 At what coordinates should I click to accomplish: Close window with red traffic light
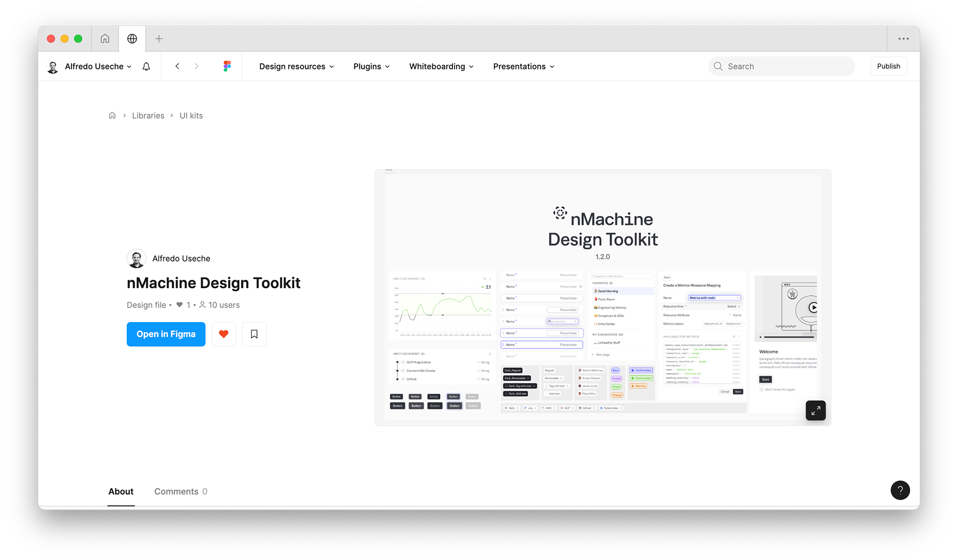[x=51, y=39]
